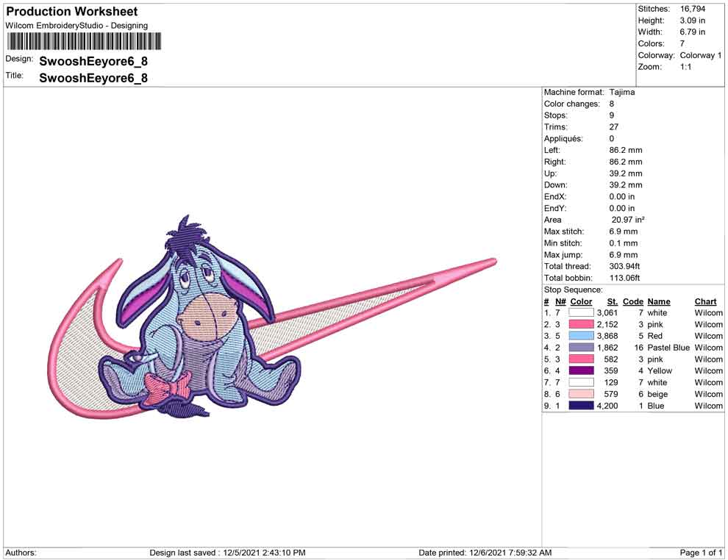The height and width of the screenshot is (560, 728).
Task: Click the Machine format value 'Tajima'
Action: (x=622, y=92)
